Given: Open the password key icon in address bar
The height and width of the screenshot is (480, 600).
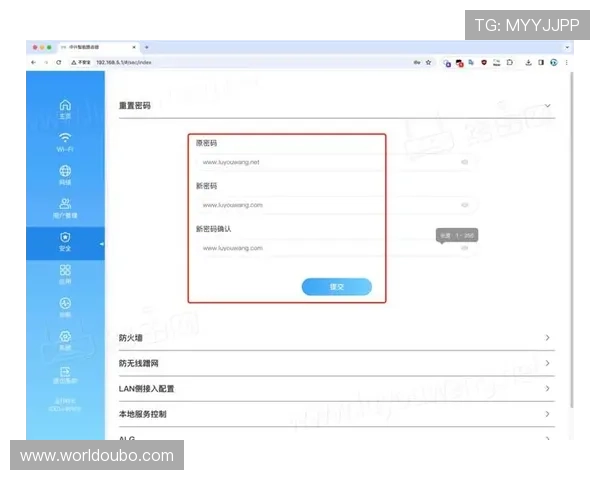Looking at the screenshot, I should tap(417, 62).
